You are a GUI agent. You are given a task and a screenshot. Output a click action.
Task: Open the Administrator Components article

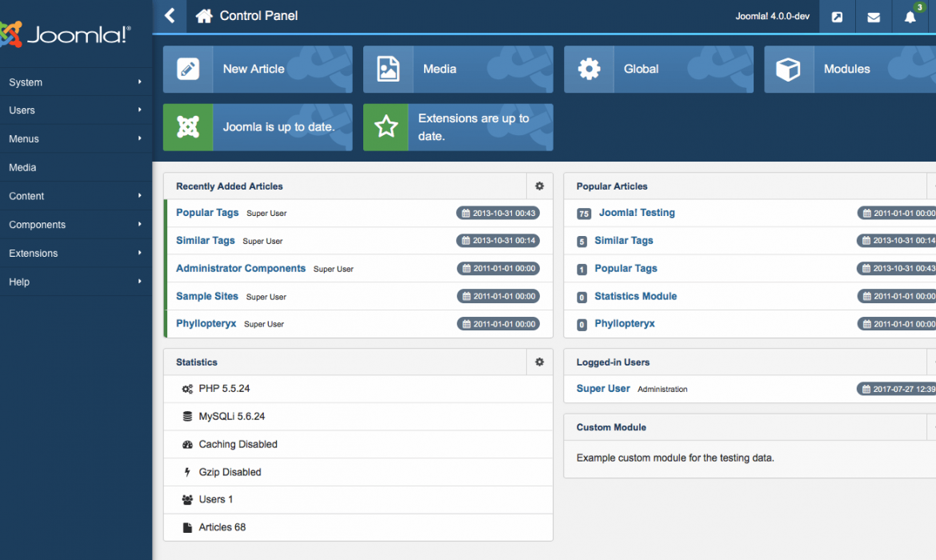tap(241, 269)
